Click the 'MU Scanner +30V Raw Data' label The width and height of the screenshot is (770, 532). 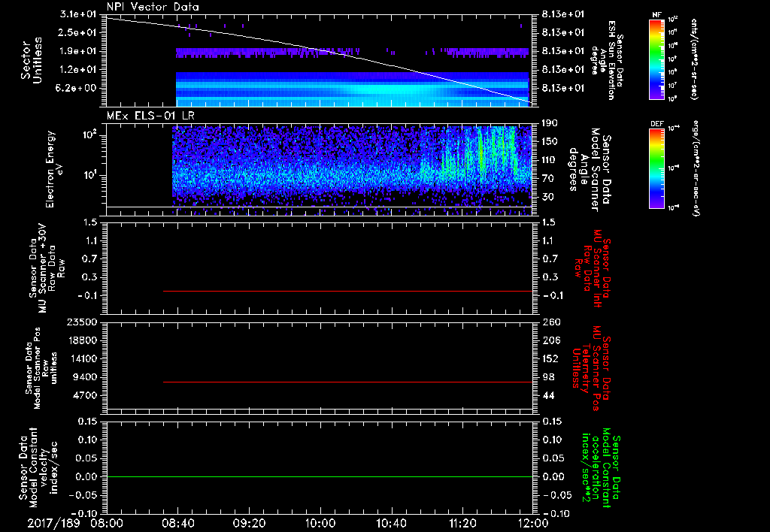47,268
